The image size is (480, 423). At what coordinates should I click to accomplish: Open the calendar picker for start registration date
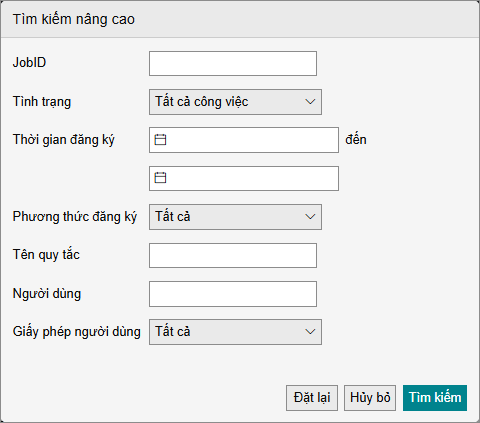160,140
